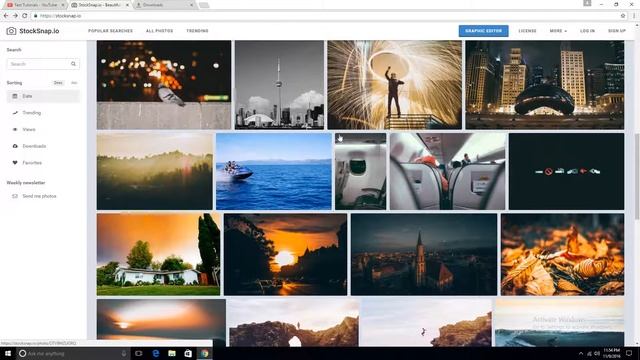Screen dimensions: 640x360
Task: Click the eye icon beside Views
Action: 15,129
